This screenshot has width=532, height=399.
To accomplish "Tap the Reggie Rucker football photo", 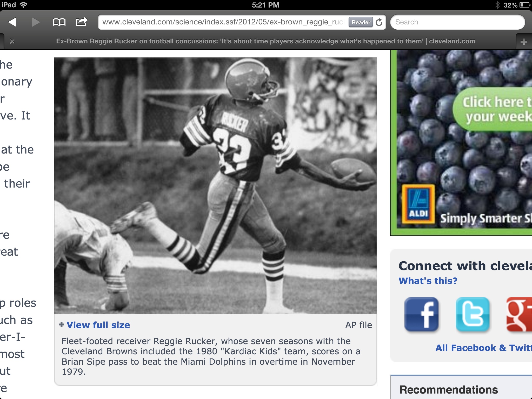I will (215, 186).
